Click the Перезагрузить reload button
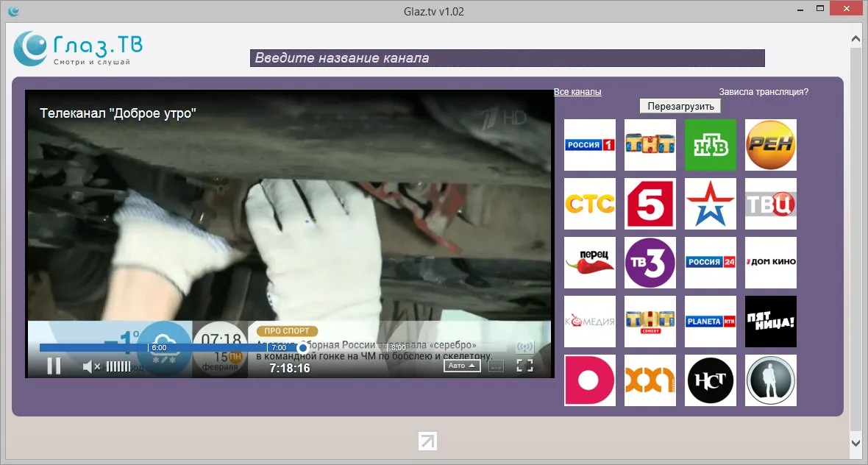 pos(680,106)
